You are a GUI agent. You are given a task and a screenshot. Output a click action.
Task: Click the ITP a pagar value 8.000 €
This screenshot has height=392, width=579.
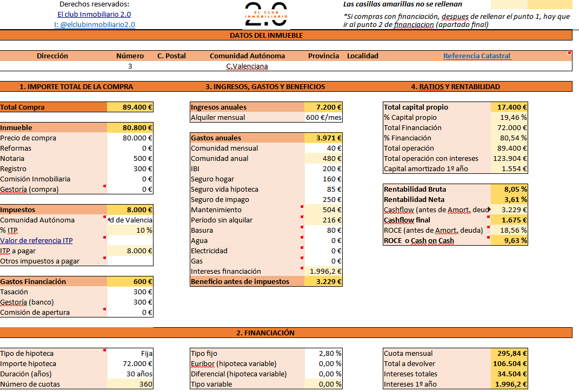pos(130,251)
